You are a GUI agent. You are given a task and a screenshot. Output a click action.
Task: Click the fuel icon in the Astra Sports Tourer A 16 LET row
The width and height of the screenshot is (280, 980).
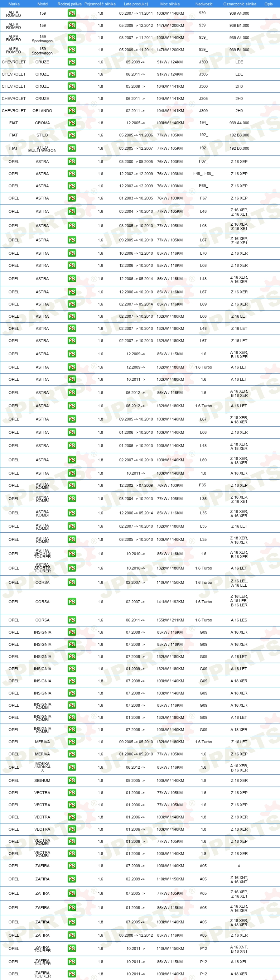coord(72,568)
